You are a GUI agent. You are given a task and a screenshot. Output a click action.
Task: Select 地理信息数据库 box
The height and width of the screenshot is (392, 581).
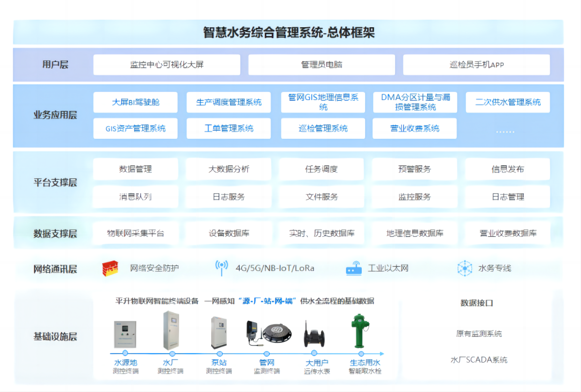pyautogui.click(x=414, y=233)
